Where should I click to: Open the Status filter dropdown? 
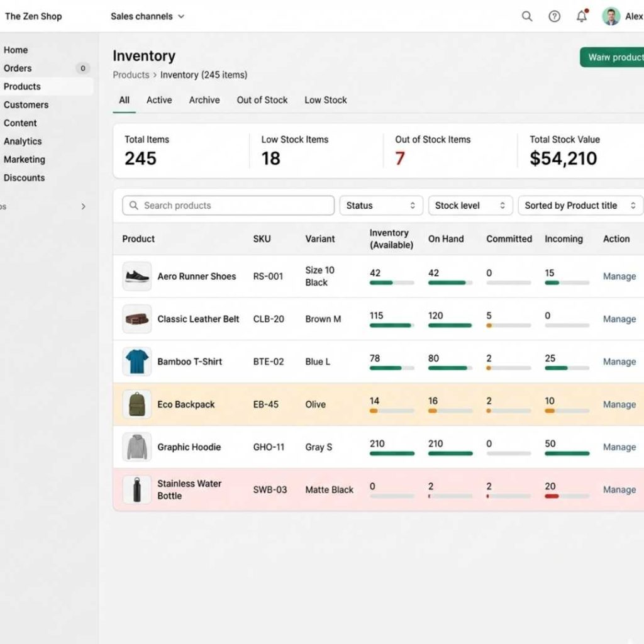click(x=380, y=205)
